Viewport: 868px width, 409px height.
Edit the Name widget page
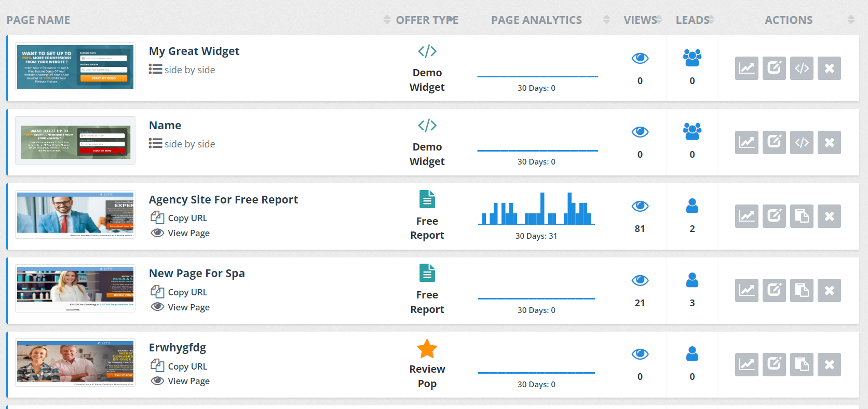point(774,142)
